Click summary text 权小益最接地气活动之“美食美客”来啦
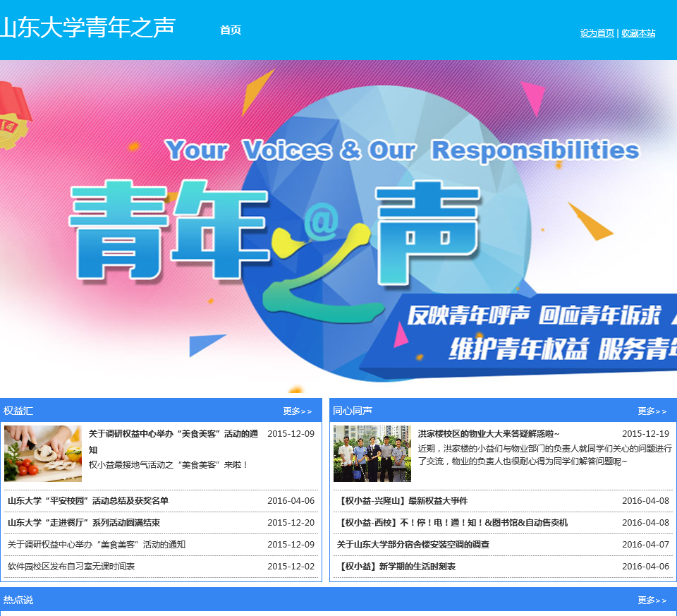This screenshot has height=616, width=677. (x=169, y=465)
